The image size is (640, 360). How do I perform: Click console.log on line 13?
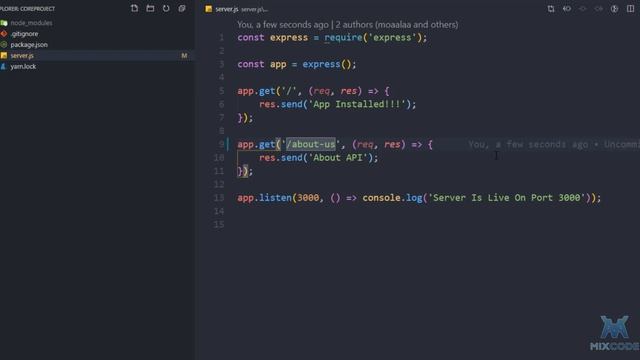click(x=392, y=198)
